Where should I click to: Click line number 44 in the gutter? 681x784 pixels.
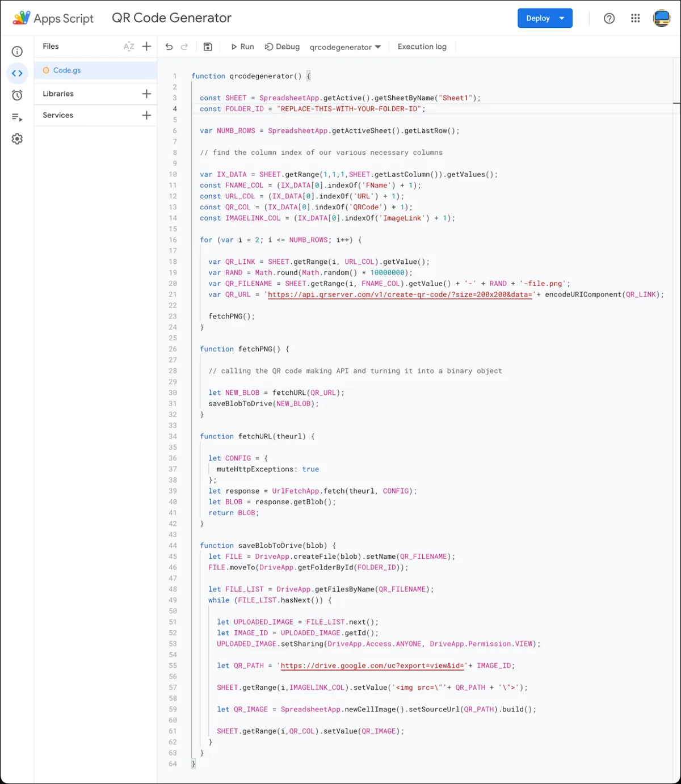[x=173, y=546]
